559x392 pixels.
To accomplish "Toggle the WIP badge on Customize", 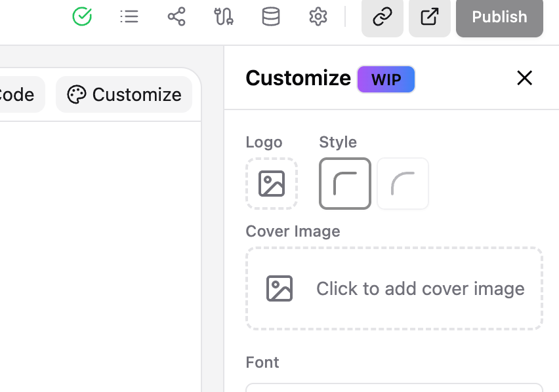I will (x=386, y=79).
